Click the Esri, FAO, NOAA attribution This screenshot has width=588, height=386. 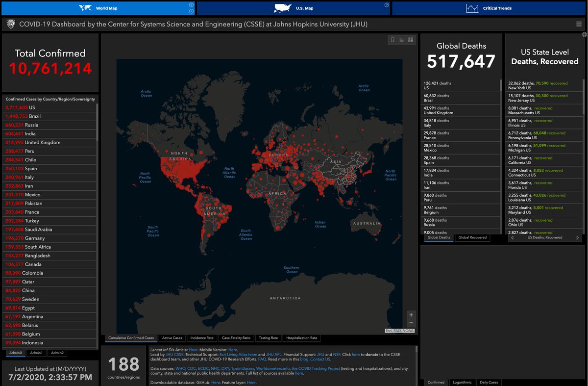[x=400, y=331]
